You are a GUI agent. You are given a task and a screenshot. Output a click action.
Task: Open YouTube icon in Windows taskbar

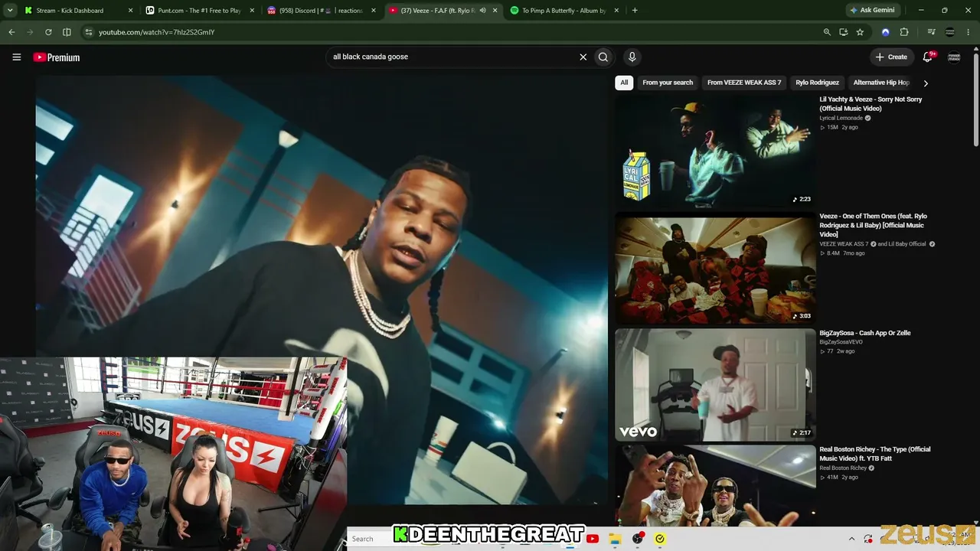(592, 539)
